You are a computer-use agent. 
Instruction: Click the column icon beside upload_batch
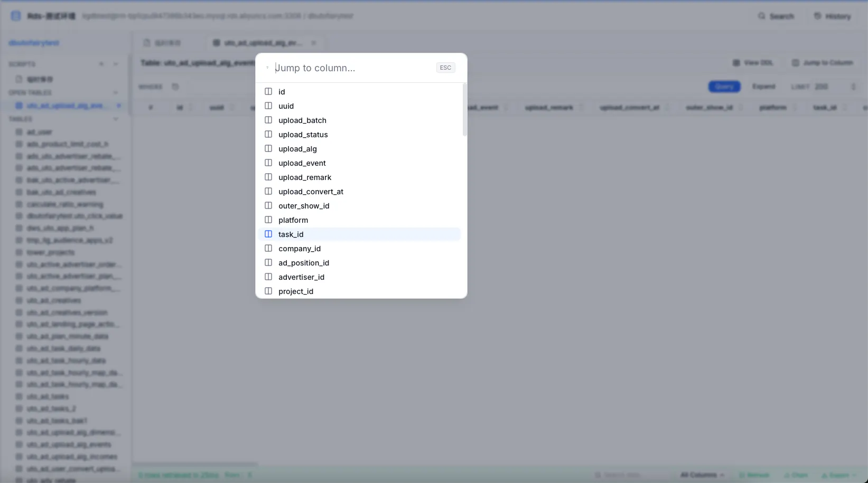tap(268, 120)
